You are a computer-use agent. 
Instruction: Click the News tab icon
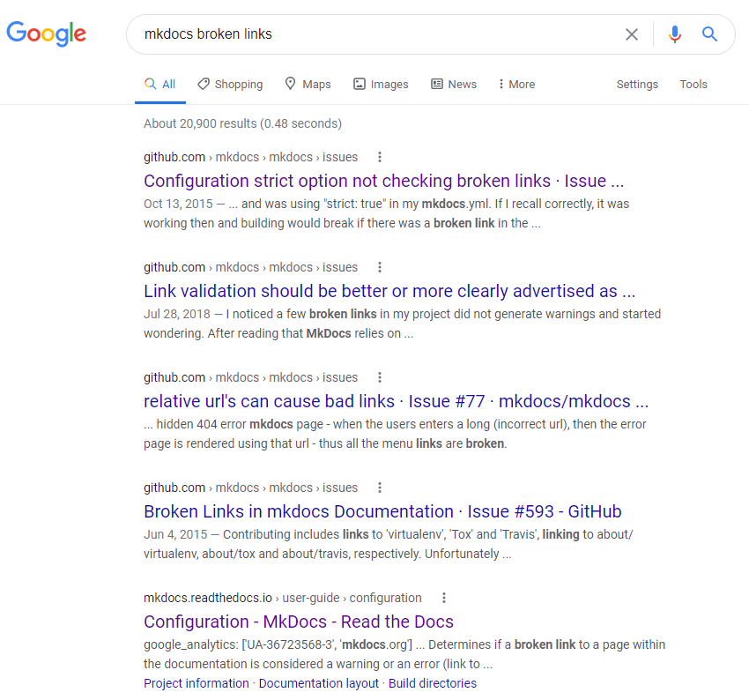(434, 84)
